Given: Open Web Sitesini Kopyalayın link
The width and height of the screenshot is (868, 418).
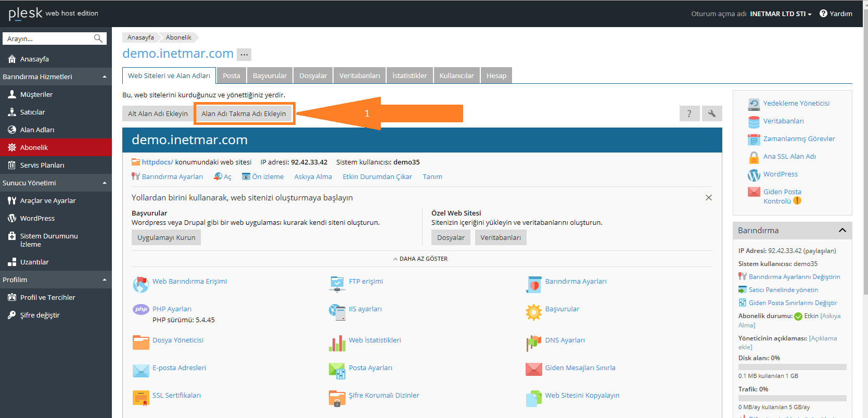Looking at the screenshot, I should coord(582,395).
